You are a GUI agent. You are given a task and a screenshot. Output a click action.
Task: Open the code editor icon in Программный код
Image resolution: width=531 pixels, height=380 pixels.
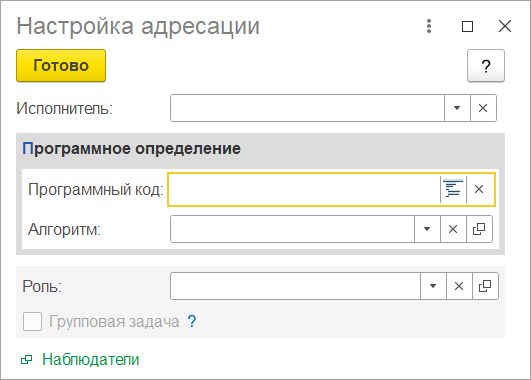[x=453, y=189]
